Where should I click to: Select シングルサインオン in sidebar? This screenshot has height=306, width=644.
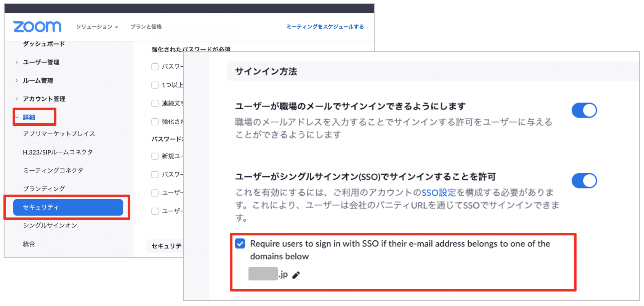(x=50, y=225)
